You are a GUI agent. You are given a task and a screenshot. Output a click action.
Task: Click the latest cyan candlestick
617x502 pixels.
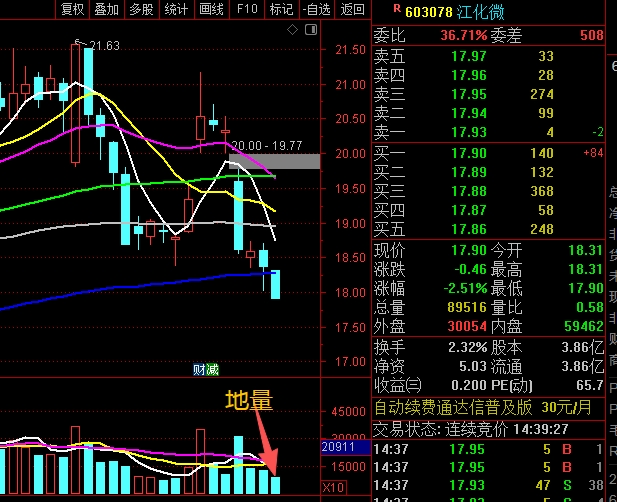pos(275,284)
